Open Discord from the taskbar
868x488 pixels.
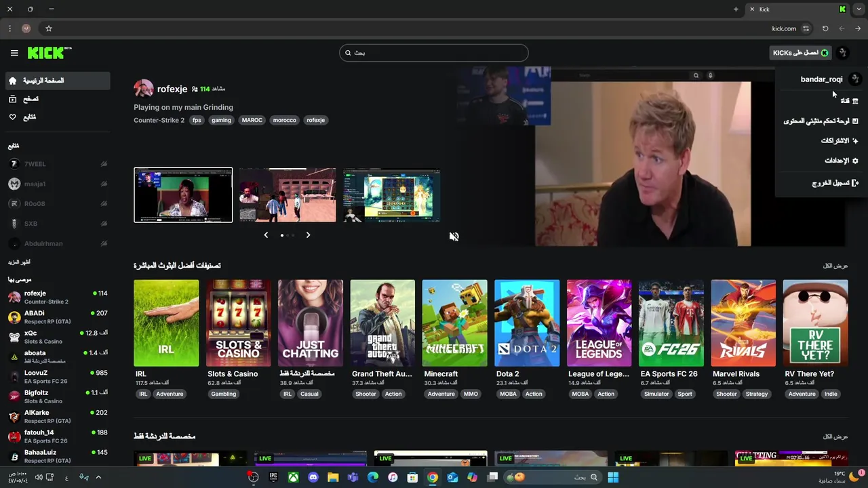coord(313,477)
